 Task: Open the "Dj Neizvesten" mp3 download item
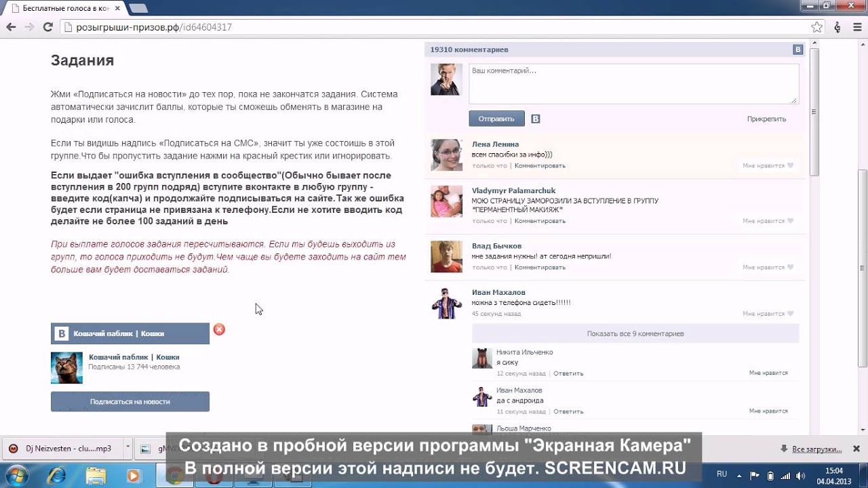coord(62,449)
